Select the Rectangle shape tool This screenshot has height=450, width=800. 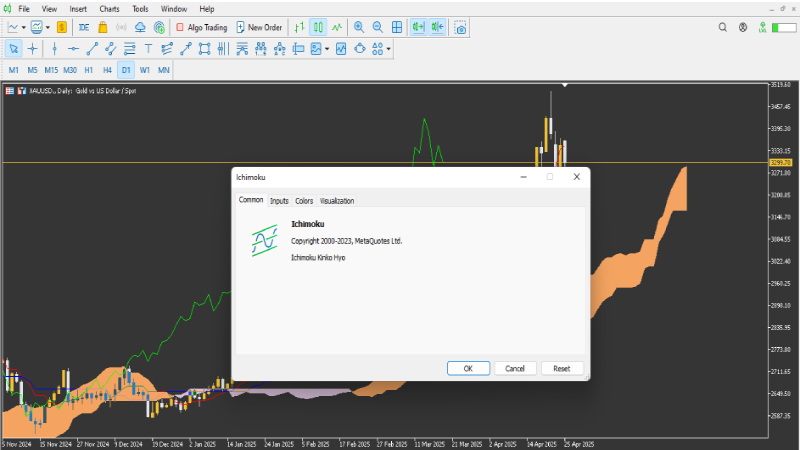205,49
